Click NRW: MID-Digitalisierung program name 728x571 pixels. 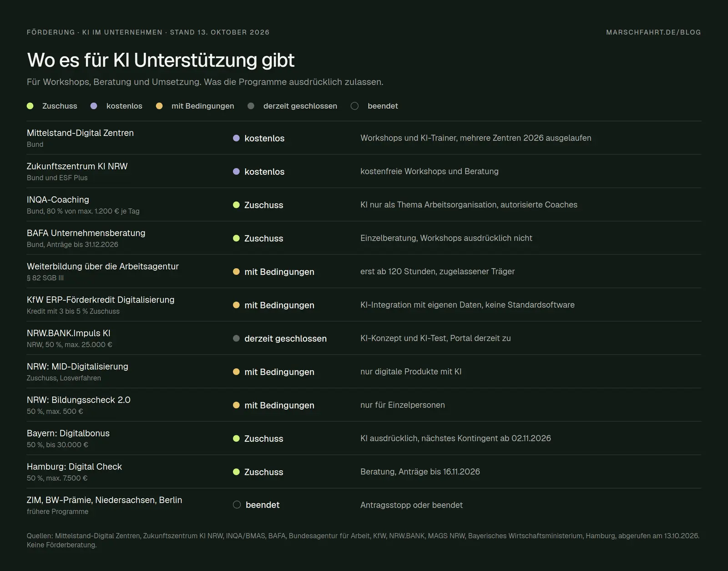click(x=77, y=366)
